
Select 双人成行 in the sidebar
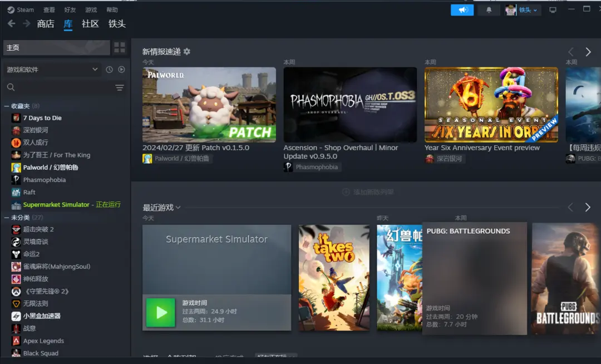pos(36,142)
